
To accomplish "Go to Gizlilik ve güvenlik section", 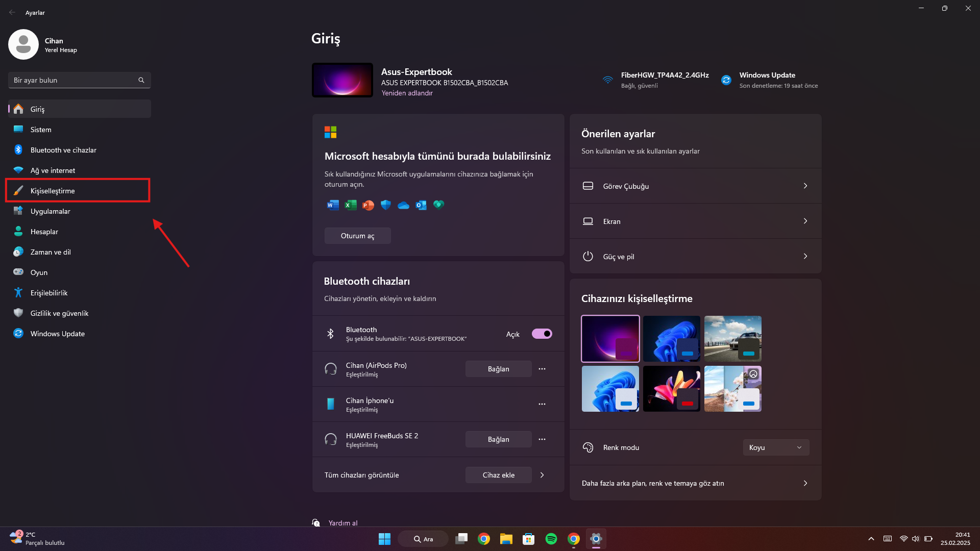I will (x=59, y=313).
